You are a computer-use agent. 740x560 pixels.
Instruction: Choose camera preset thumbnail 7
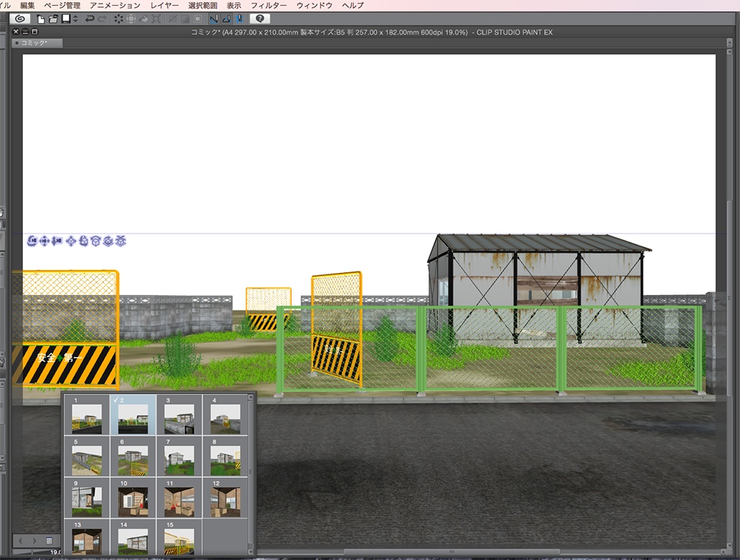(x=179, y=456)
